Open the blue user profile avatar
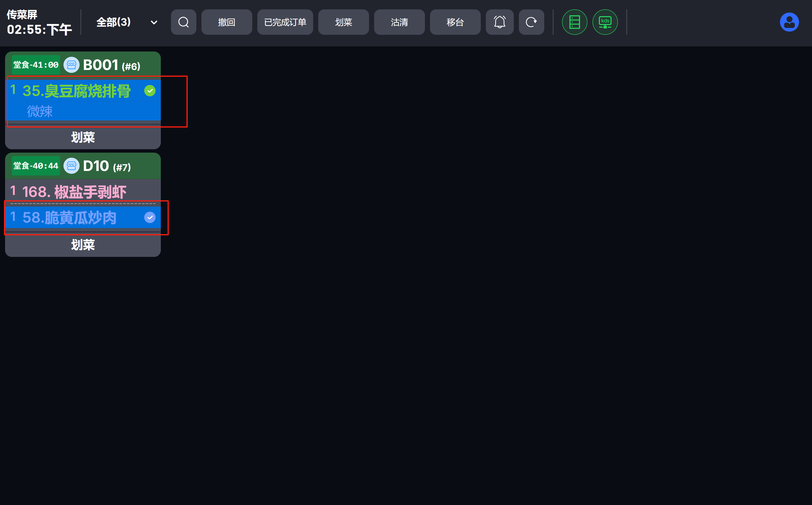Viewport: 812px width, 505px height. [x=789, y=22]
